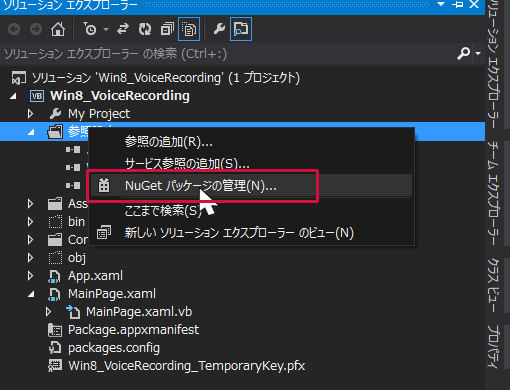Expand the Common folder node
510x390 pixels.
pos(30,240)
